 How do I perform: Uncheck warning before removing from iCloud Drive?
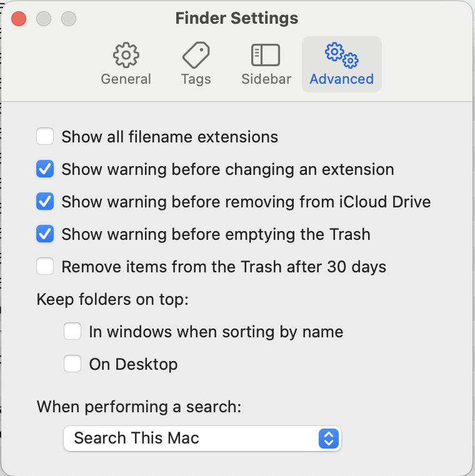[45, 202]
